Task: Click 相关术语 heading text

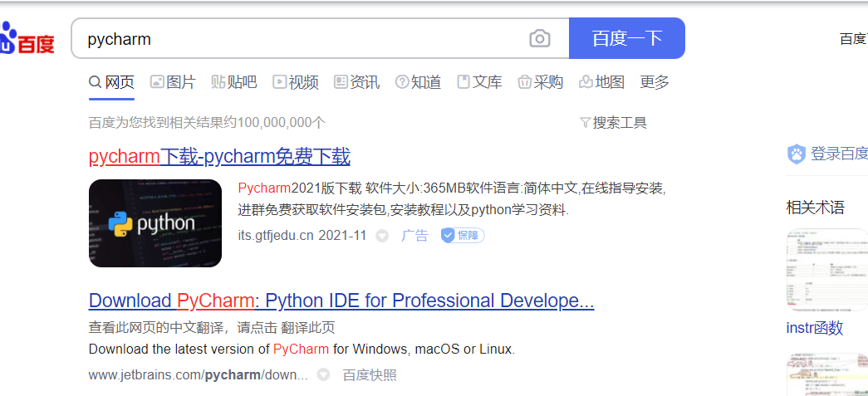Action: point(816,208)
